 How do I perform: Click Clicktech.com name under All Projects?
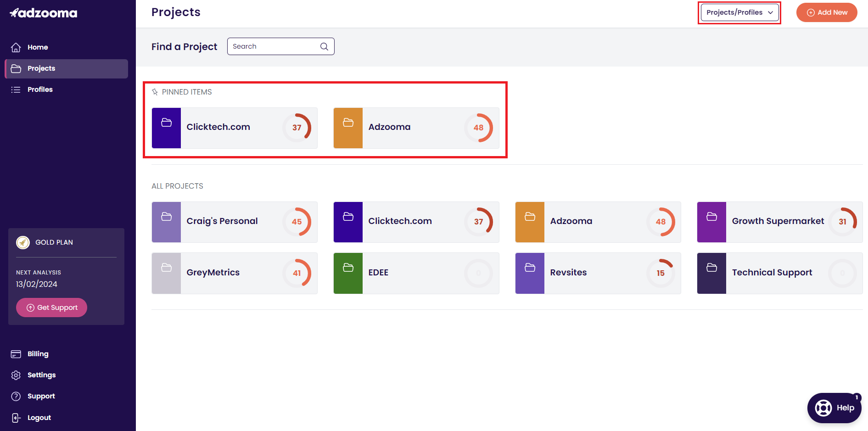400,221
